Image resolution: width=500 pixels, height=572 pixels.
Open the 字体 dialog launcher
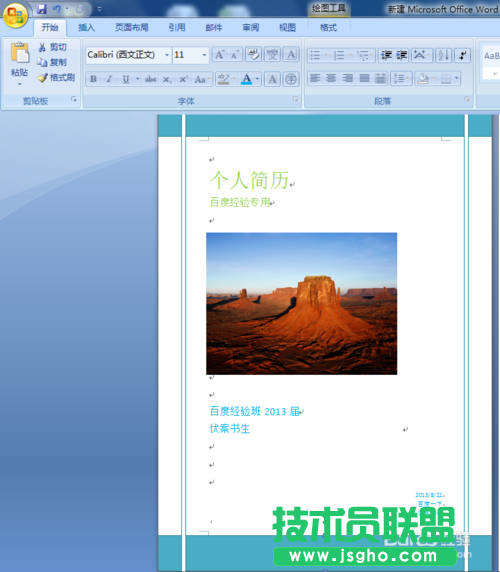[x=295, y=99]
